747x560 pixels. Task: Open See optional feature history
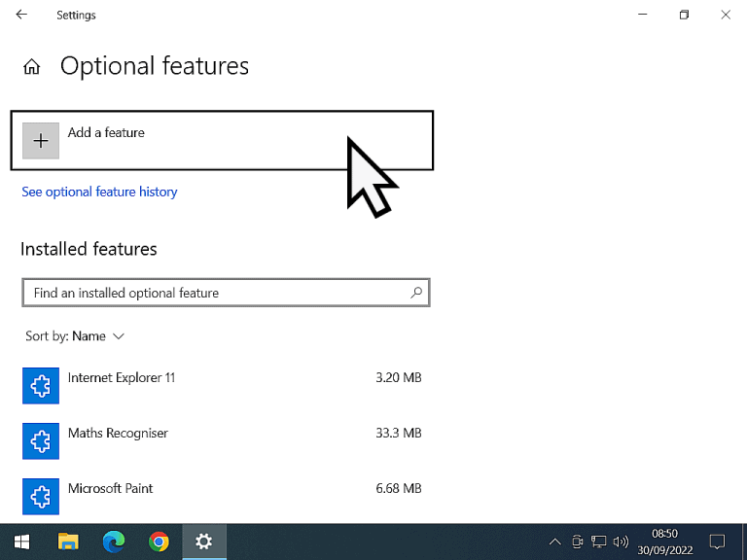click(x=99, y=192)
